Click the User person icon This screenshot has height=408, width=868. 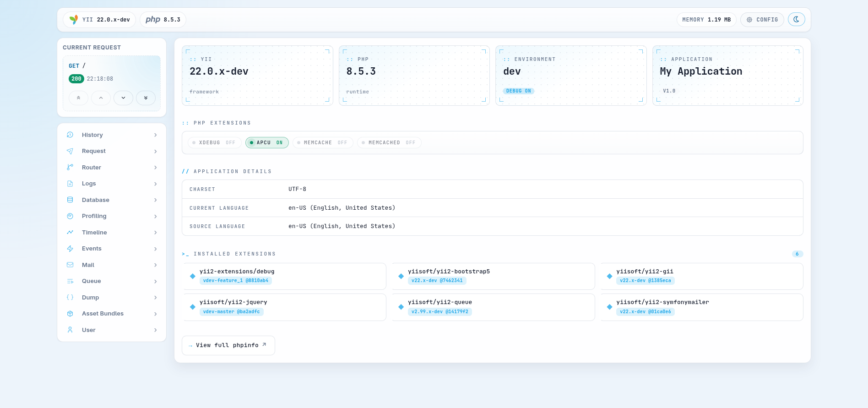(x=70, y=330)
